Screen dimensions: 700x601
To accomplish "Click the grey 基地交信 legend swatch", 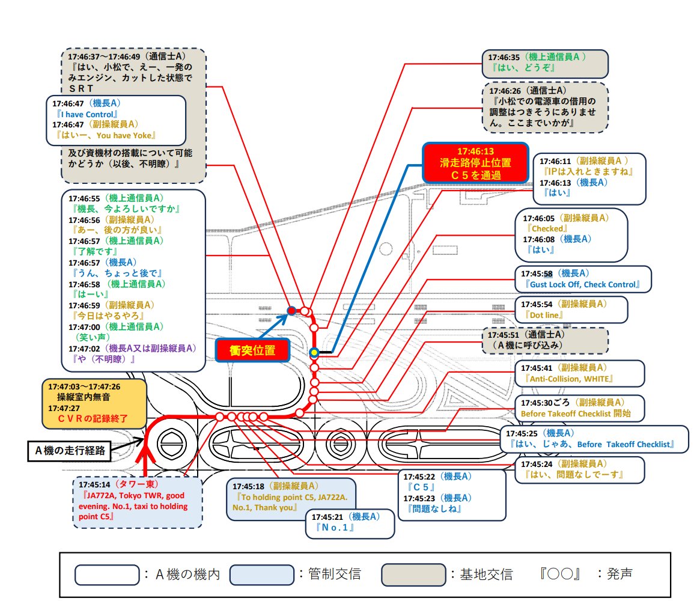I will point(413,575).
